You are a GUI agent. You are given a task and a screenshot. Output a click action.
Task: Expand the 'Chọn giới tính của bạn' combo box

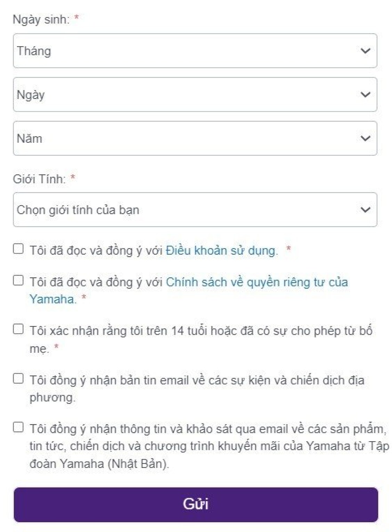[188, 210]
